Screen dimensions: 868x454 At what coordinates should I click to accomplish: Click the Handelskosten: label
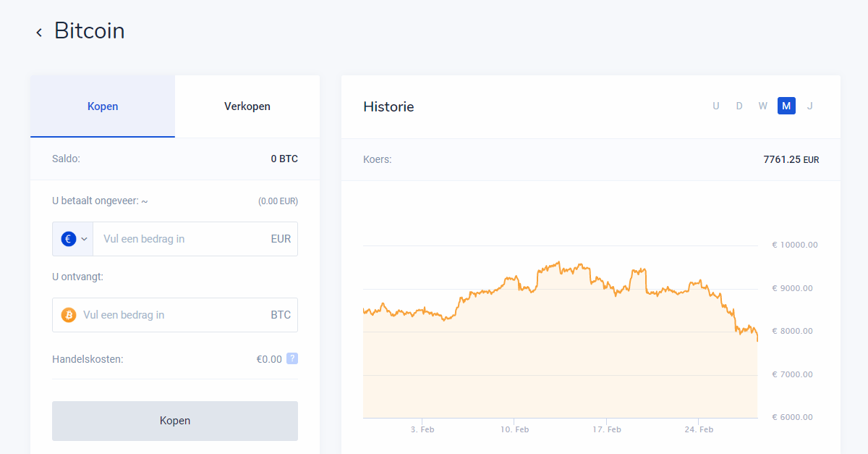coord(88,358)
